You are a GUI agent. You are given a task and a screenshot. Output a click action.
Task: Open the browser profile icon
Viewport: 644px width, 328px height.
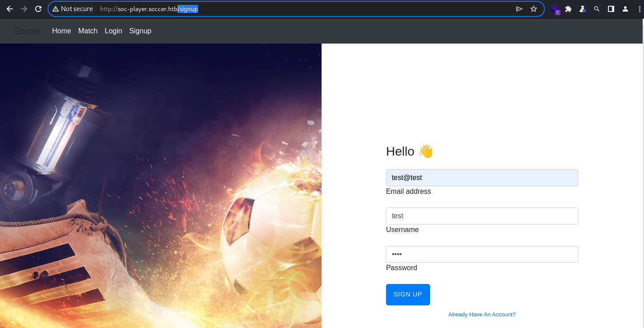pos(625,9)
